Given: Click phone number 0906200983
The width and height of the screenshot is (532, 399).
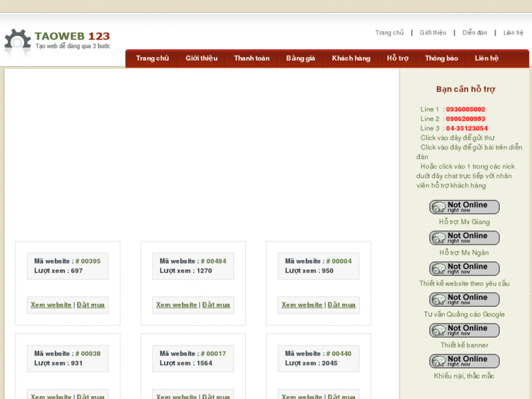Looking at the screenshot, I should [x=465, y=119].
